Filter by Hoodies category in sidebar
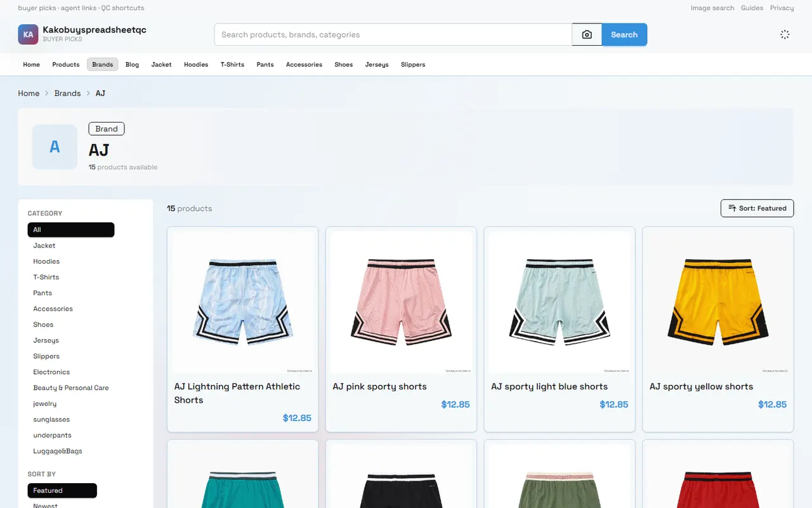 [46, 262]
